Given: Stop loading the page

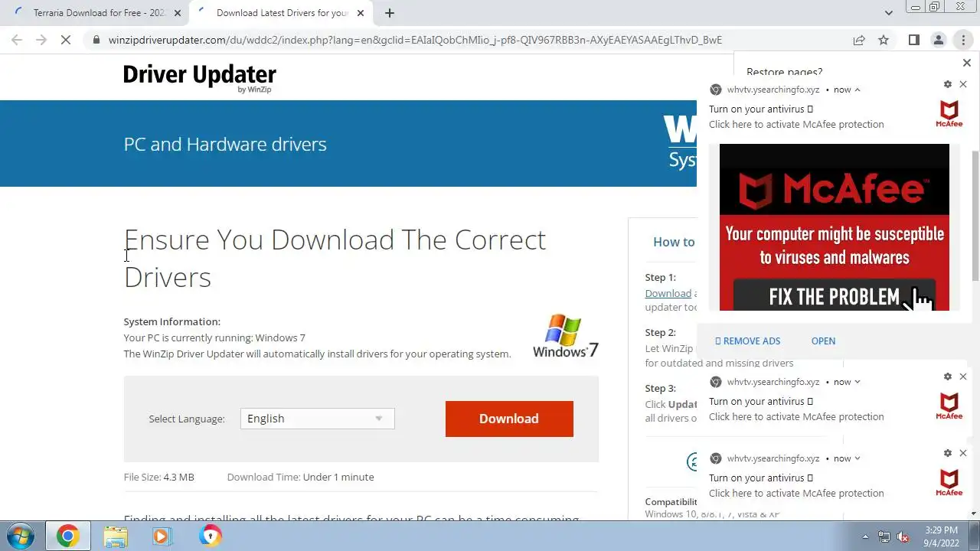Looking at the screenshot, I should (x=66, y=40).
